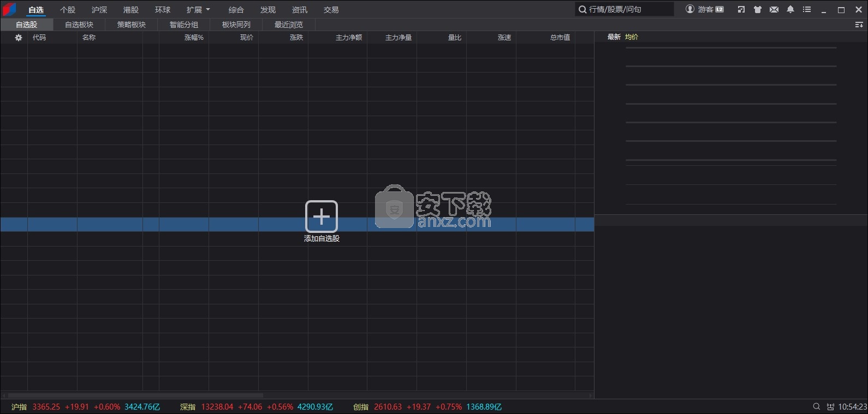868x414 pixels.
Task: Switch to the 智能分组 tab
Action: coord(184,25)
